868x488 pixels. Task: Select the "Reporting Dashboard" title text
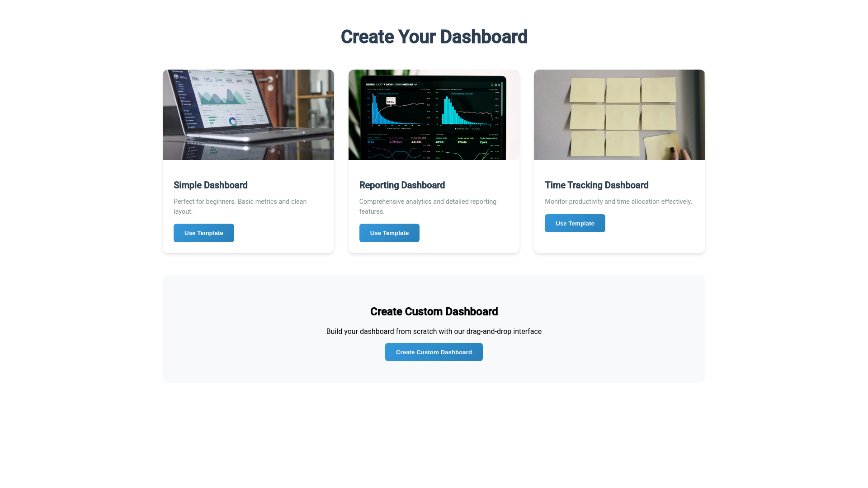(402, 185)
